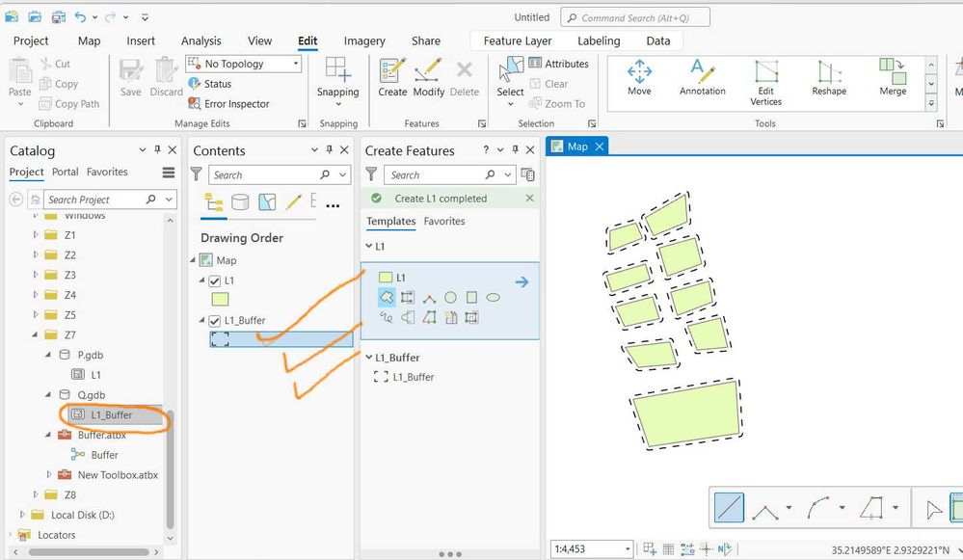The height and width of the screenshot is (560, 963).
Task: Expand New Toolbox.atbx in Catalog
Action: click(49, 474)
